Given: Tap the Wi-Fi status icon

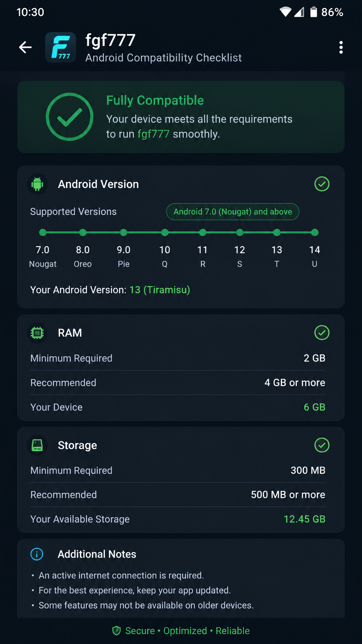Looking at the screenshot, I should (x=285, y=12).
